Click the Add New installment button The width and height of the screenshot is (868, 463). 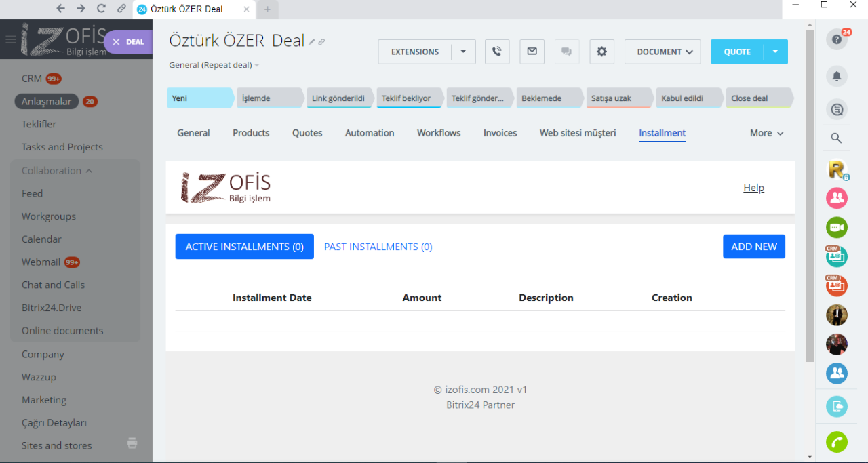(753, 247)
